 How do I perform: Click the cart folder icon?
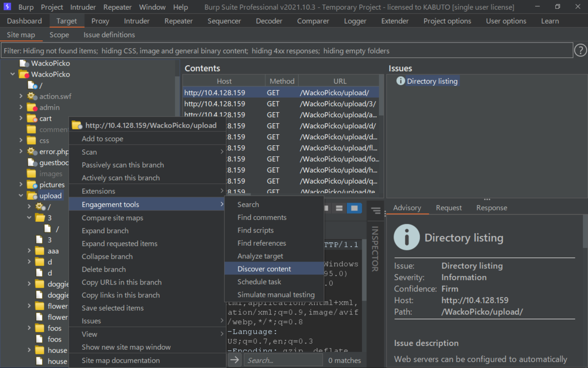tap(32, 118)
